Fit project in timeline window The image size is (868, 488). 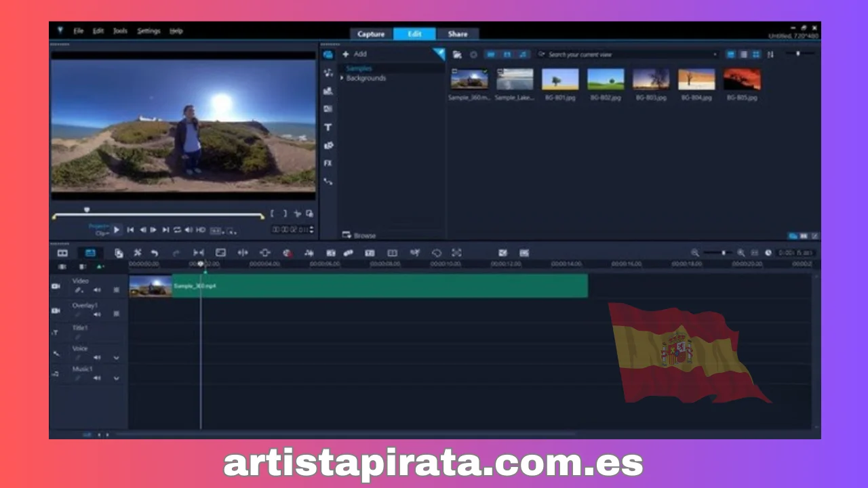click(754, 253)
